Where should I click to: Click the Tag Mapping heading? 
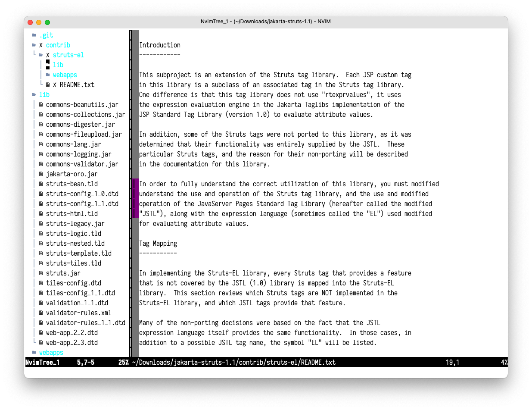point(158,244)
